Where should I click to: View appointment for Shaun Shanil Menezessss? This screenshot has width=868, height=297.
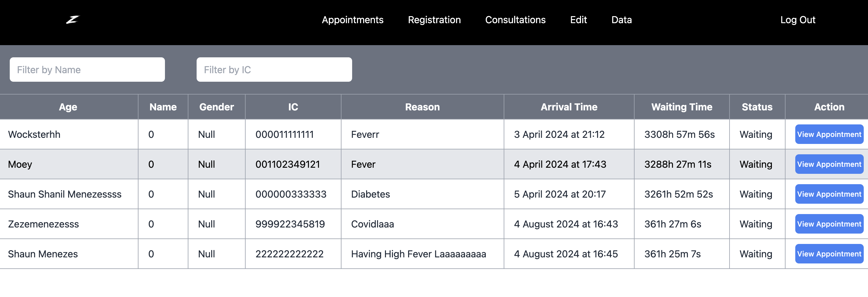coord(829,194)
